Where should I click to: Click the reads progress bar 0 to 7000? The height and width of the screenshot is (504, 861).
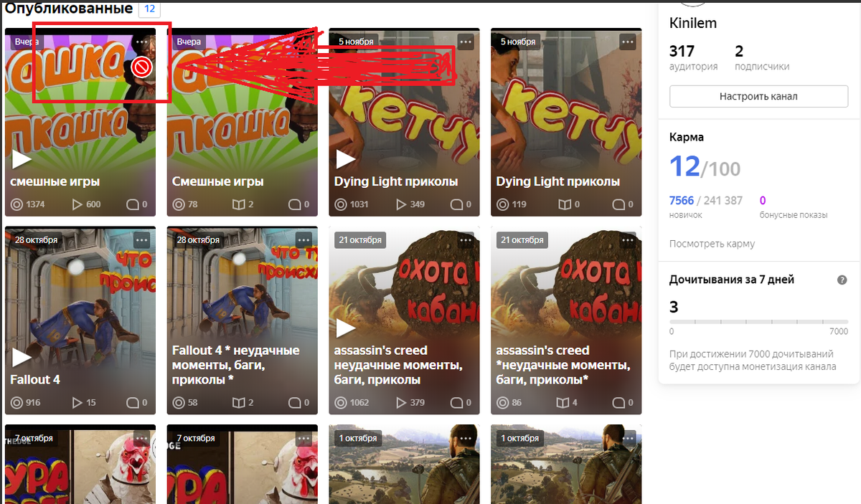[x=758, y=323]
